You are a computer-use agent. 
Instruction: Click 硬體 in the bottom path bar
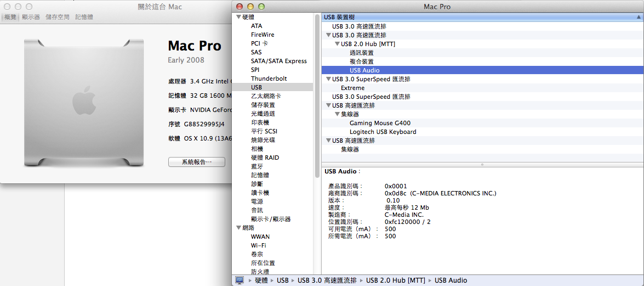click(x=261, y=281)
